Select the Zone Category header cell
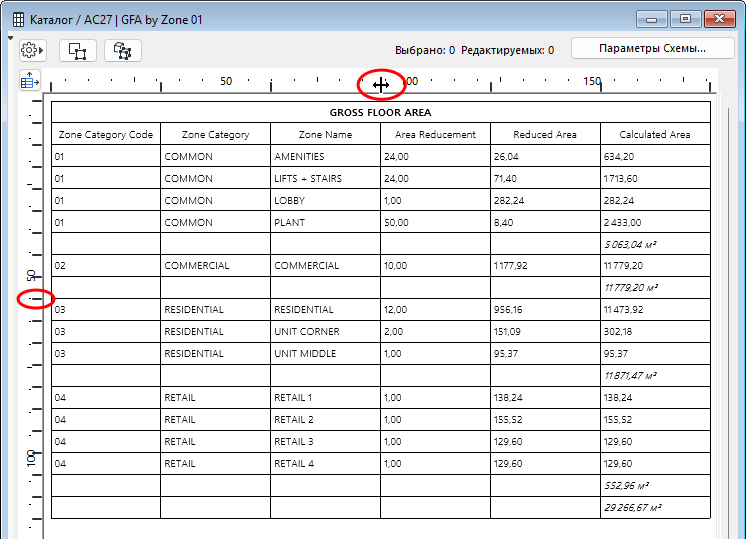This screenshot has width=746, height=539. [x=216, y=134]
